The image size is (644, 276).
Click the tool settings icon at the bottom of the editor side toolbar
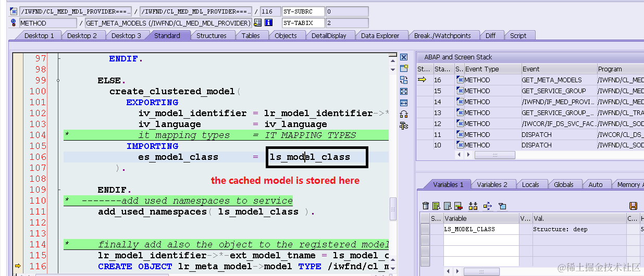404,126
